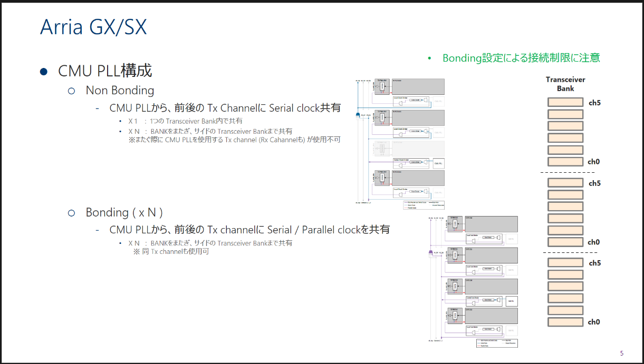Click the upper Non Bonding block diagram image
This screenshot has height=364, width=644.
pos(400,140)
